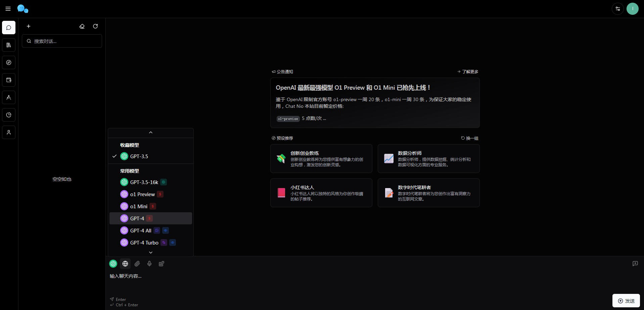The image size is (644, 310).
Task: Choose o1 Preview from the model list
Action: tap(142, 194)
